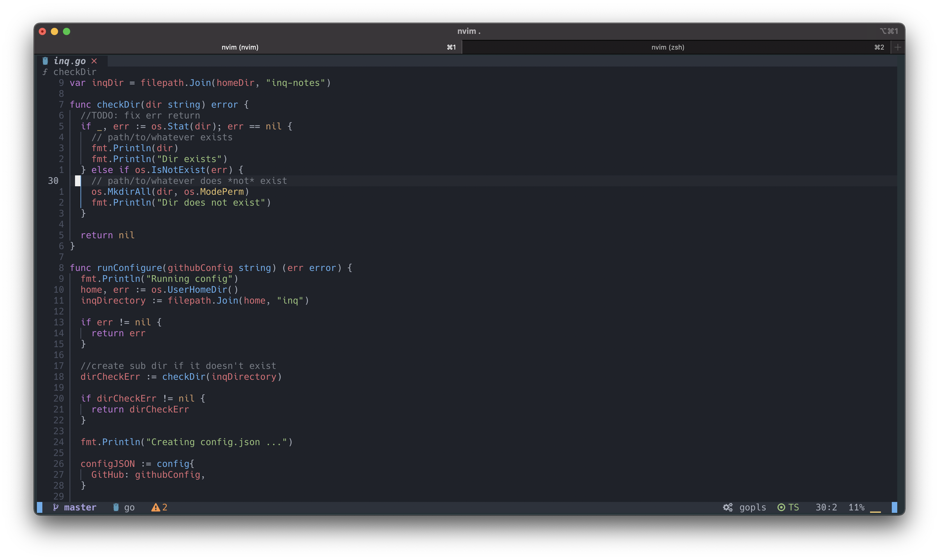Image resolution: width=939 pixels, height=560 pixels.
Task: Click the checkDir(inqDirectory) call
Action: coord(222,376)
